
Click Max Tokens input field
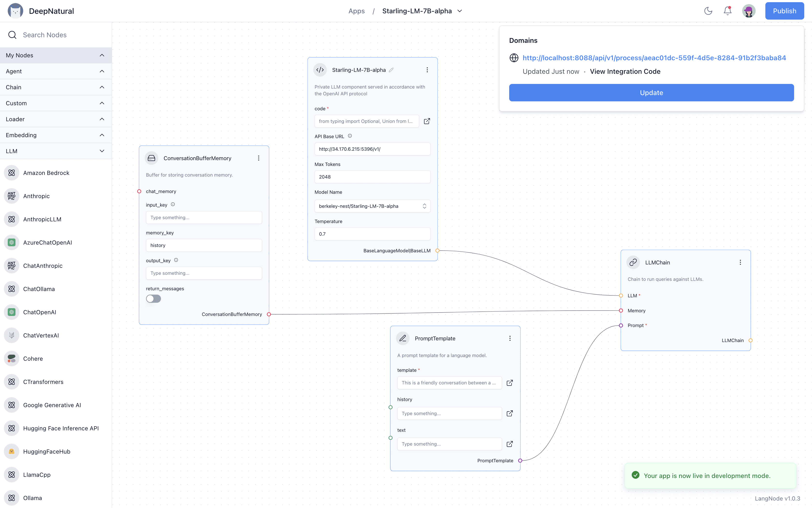pyautogui.click(x=372, y=177)
